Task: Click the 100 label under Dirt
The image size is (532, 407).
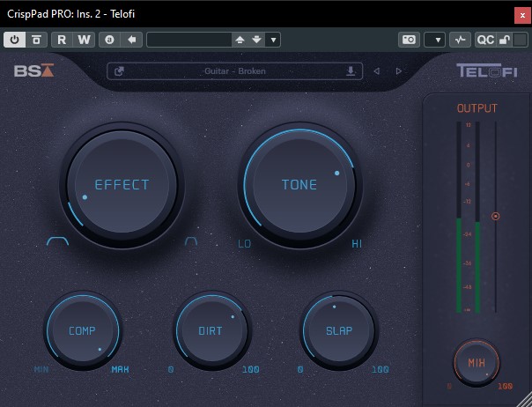Action: click(251, 369)
